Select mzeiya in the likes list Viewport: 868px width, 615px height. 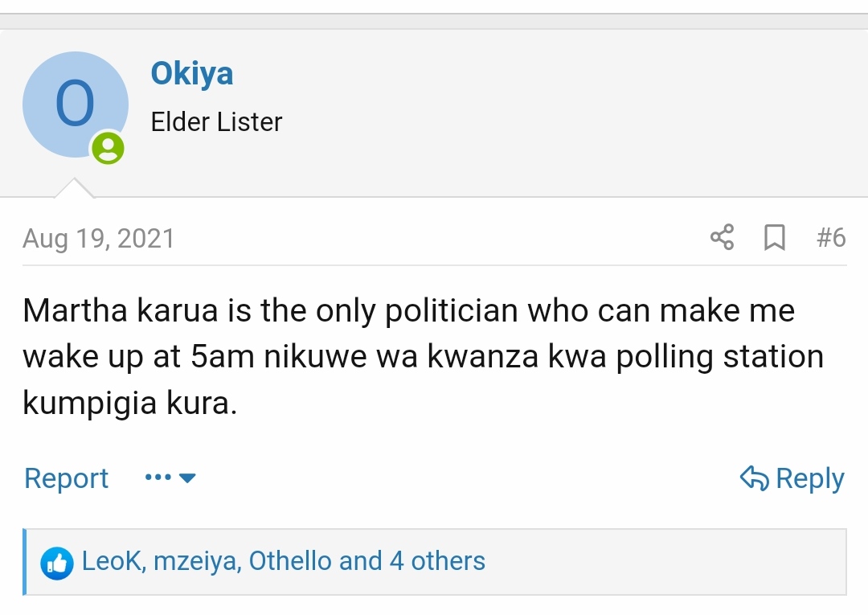(x=196, y=561)
